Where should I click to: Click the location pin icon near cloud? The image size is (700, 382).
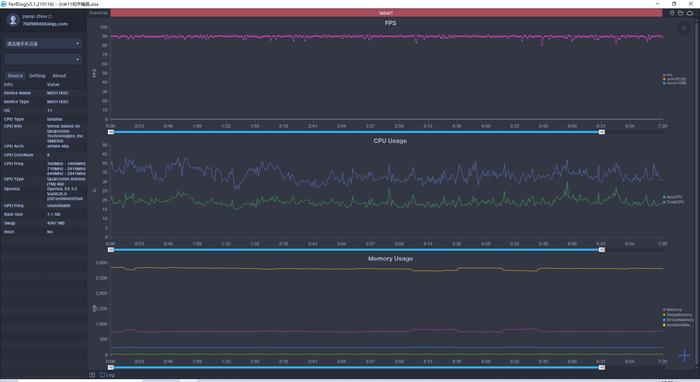[x=672, y=13]
